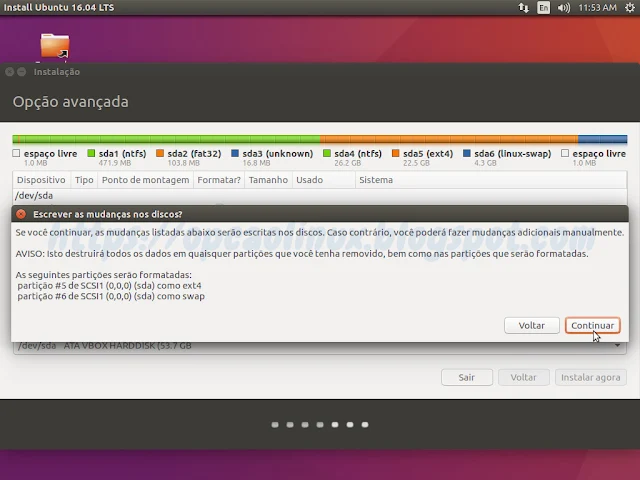The width and height of the screenshot is (640, 480).
Task: Click the 'AVISO: Isto destruirá' warning text
Action: [302, 254]
